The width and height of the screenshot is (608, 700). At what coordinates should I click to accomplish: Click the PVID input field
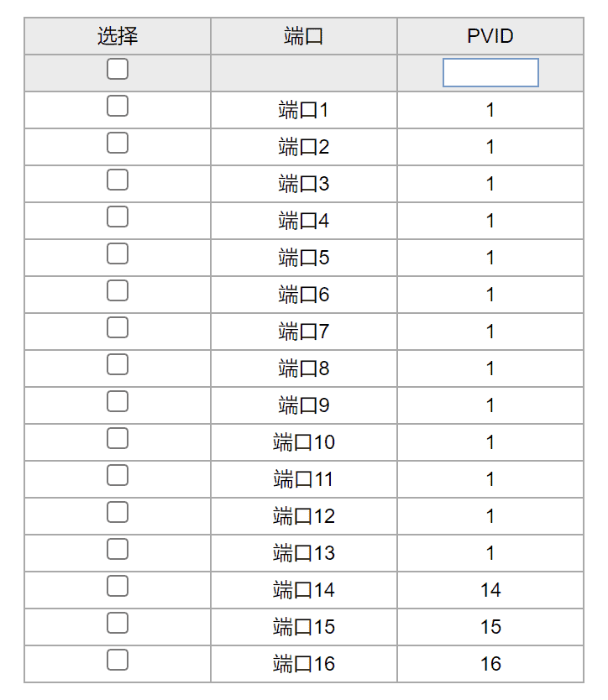pyautogui.click(x=490, y=73)
